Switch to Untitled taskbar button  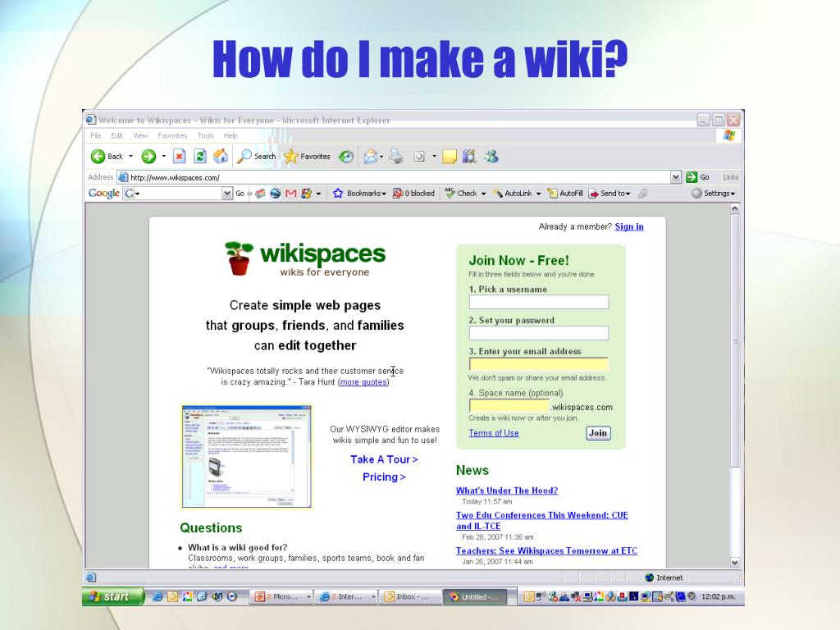pyautogui.click(x=476, y=597)
